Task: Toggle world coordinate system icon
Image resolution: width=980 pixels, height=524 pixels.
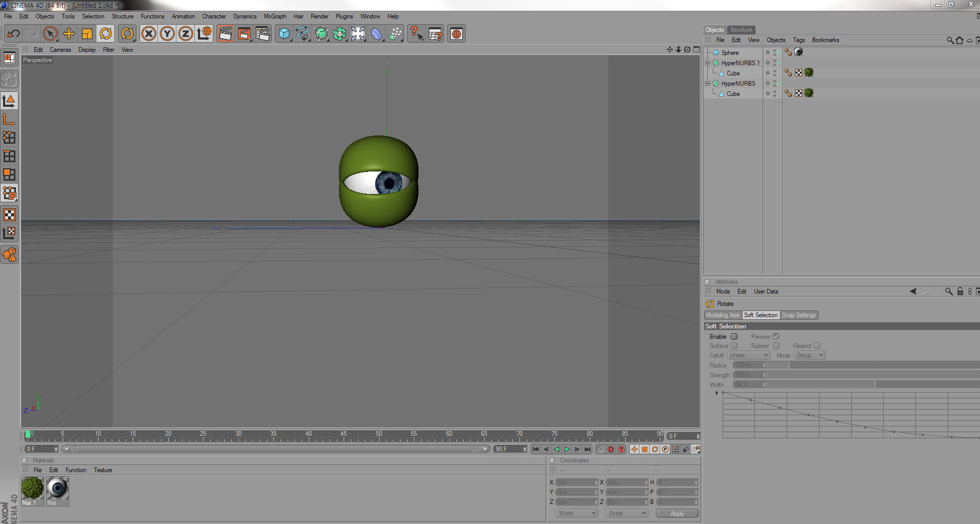Action: click(x=204, y=34)
